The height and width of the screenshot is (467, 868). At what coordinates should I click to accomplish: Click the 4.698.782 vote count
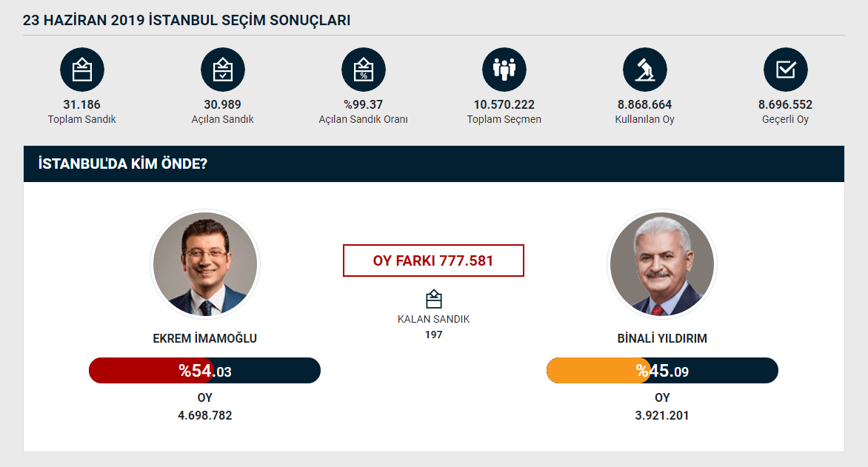(205, 415)
